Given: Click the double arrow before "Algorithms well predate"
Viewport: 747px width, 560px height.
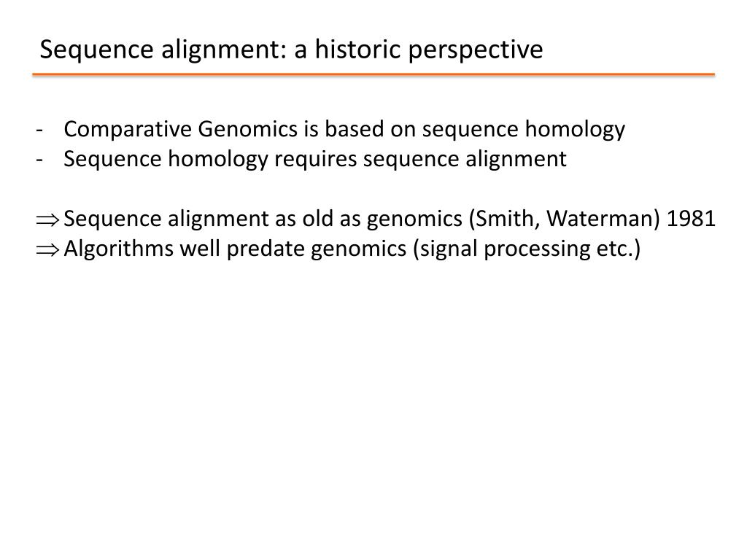Looking at the screenshot, I should [x=47, y=249].
